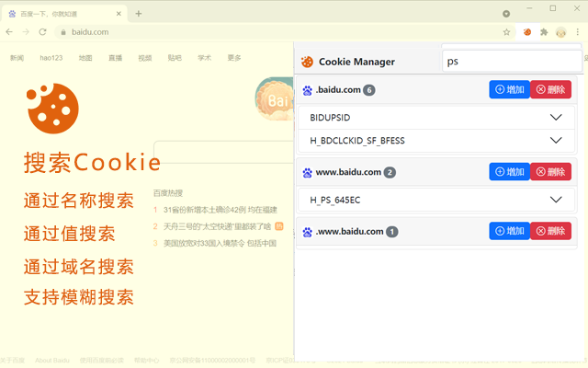This screenshot has height=368, width=588.
Task: Open the 学术 link in Baidu nav
Action: coord(204,58)
